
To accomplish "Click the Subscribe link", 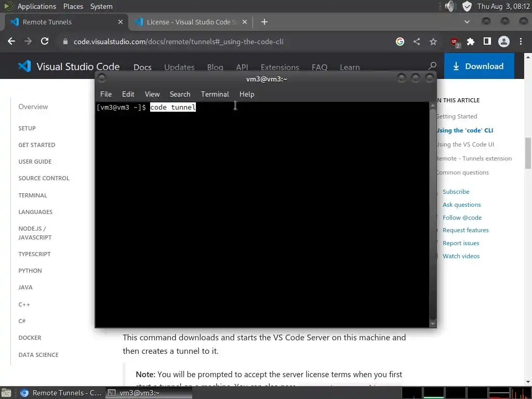I will click(x=456, y=191).
